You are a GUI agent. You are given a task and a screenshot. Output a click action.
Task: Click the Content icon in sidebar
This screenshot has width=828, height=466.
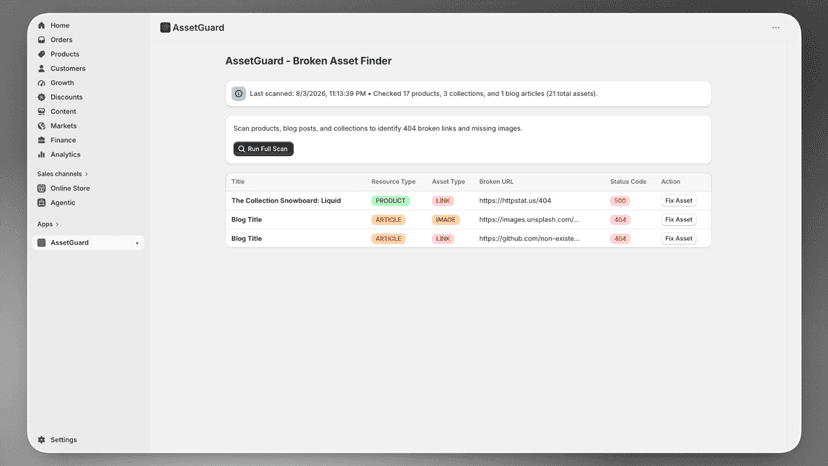[42, 111]
